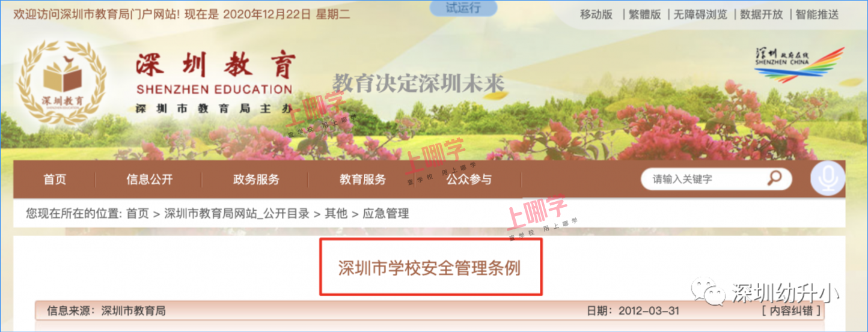Open the 首页 navigation menu item
Image resolution: width=868 pixels, height=332 pixels.
(x=55, y=179)
